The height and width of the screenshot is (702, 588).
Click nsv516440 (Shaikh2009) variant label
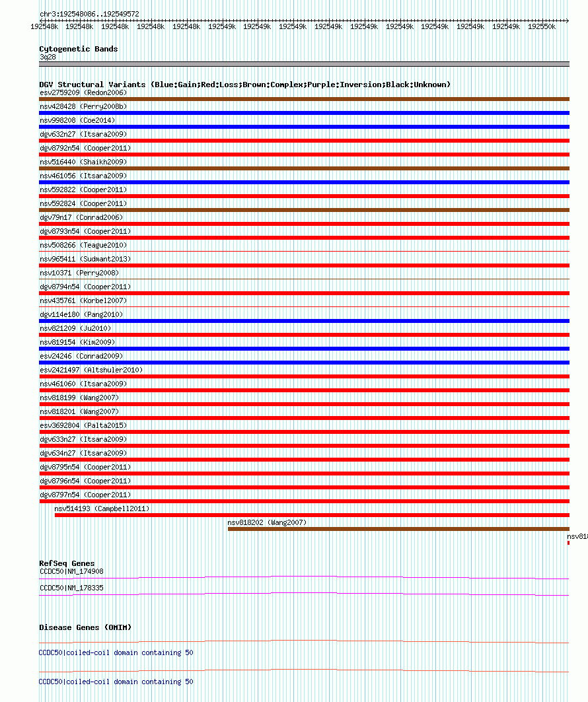[x=83, y=162]
